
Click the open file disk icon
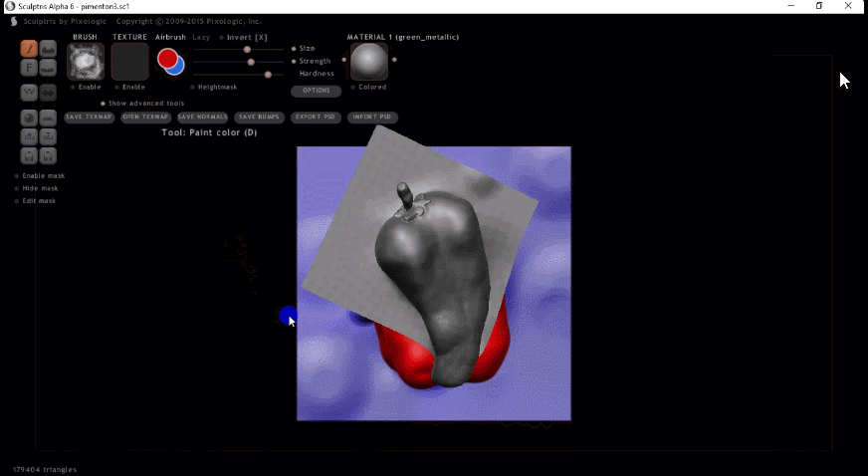tap(29, 155)
